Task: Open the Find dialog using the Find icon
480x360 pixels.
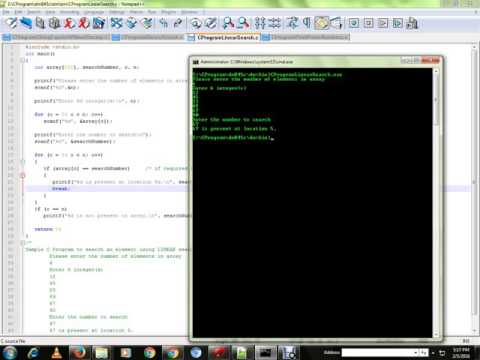Action: coord(196,23)
